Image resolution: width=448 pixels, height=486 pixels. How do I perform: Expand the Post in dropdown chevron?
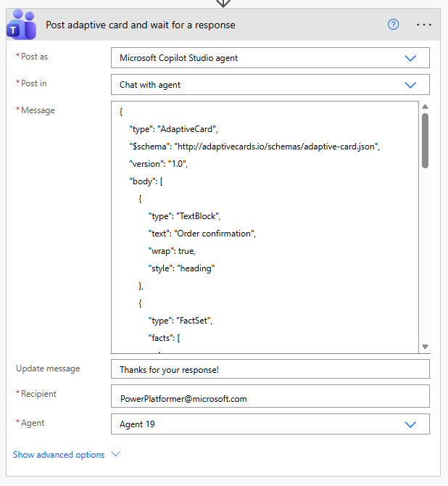coord(410,85)
